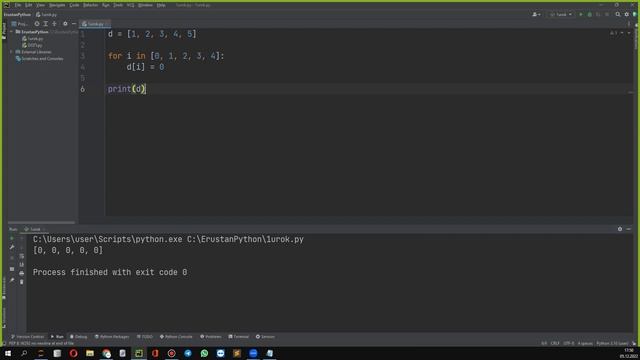This screenshot has width=640, height=360.
Task: Select 1urok.py file in project tree
Action: point(33,38)
